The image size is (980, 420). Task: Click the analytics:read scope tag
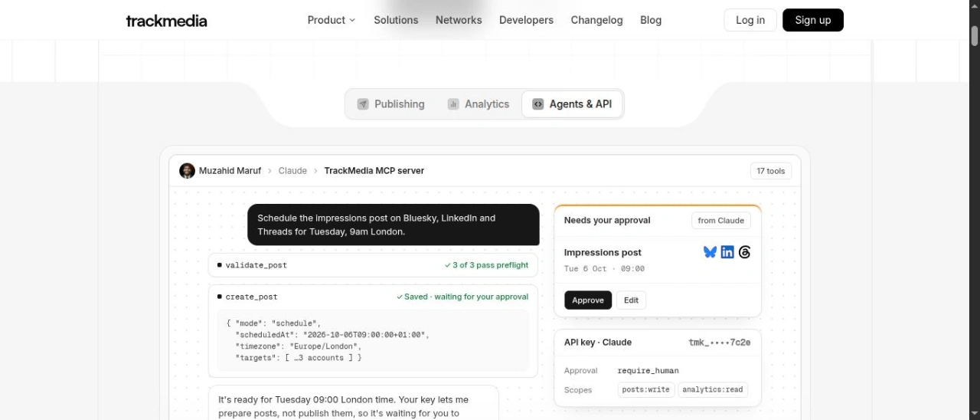click(713, 389)
